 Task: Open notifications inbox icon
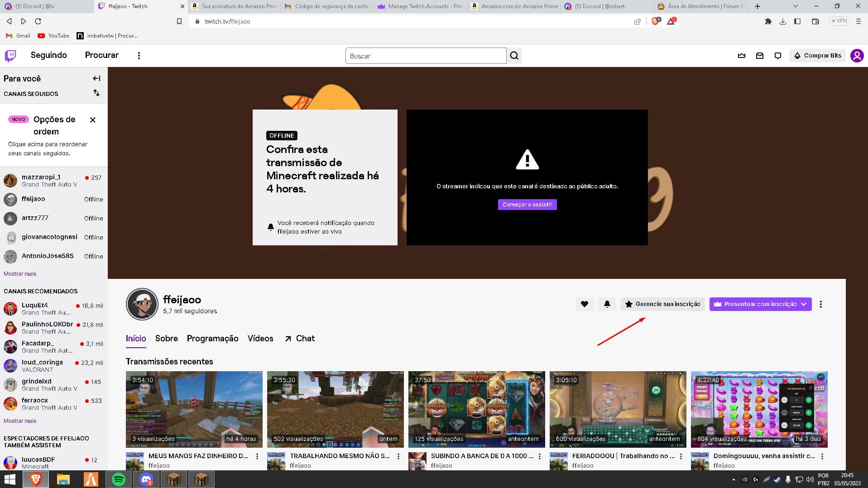tap(760, 56)
